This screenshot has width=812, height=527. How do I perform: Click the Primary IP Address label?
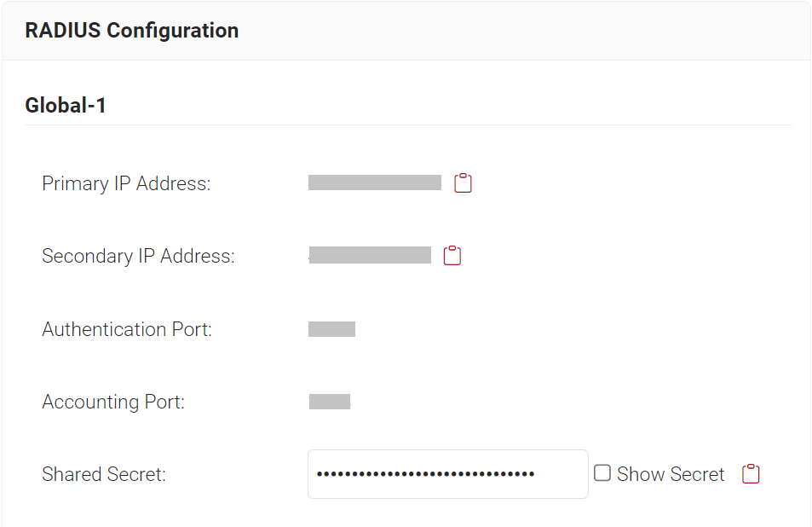pyautogui.click(x=126, y=183)
